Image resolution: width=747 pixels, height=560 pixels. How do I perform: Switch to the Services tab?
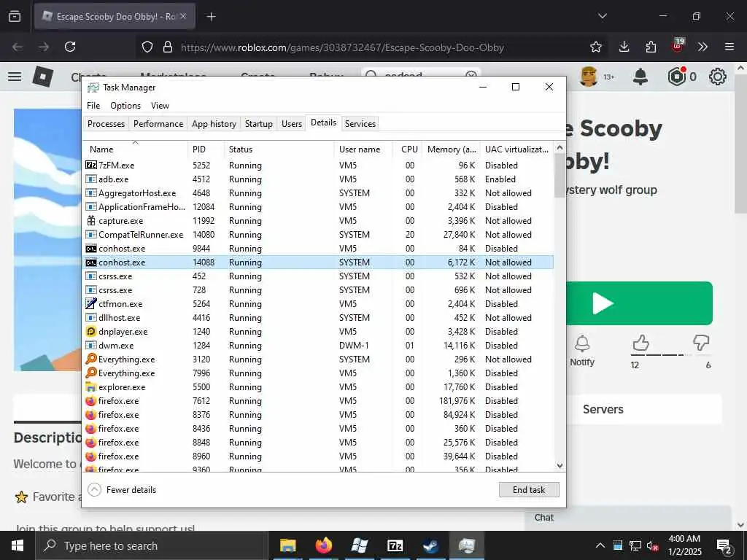tap(360, 124)
